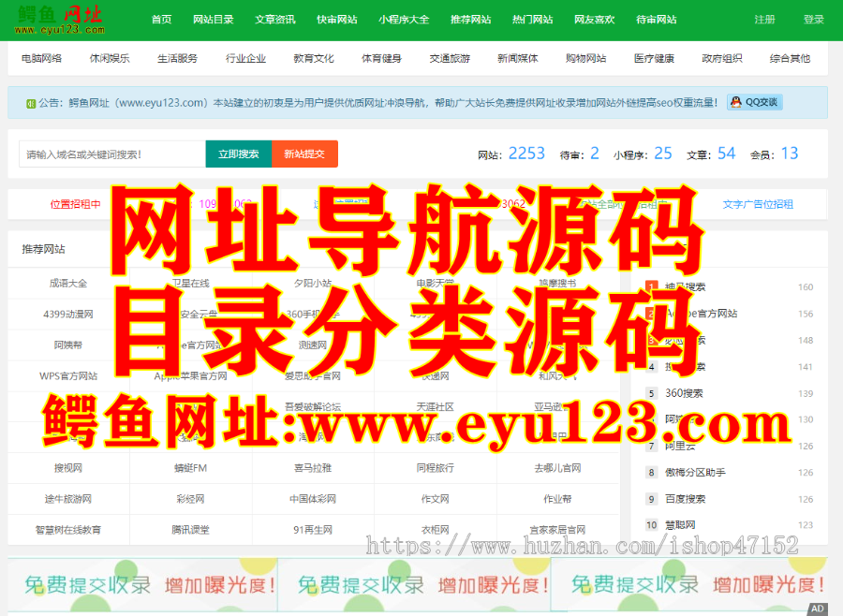Viewport: 843px width, 616px height.
Task: Open the 中国体彩网 site link
Action: (313, 499)
